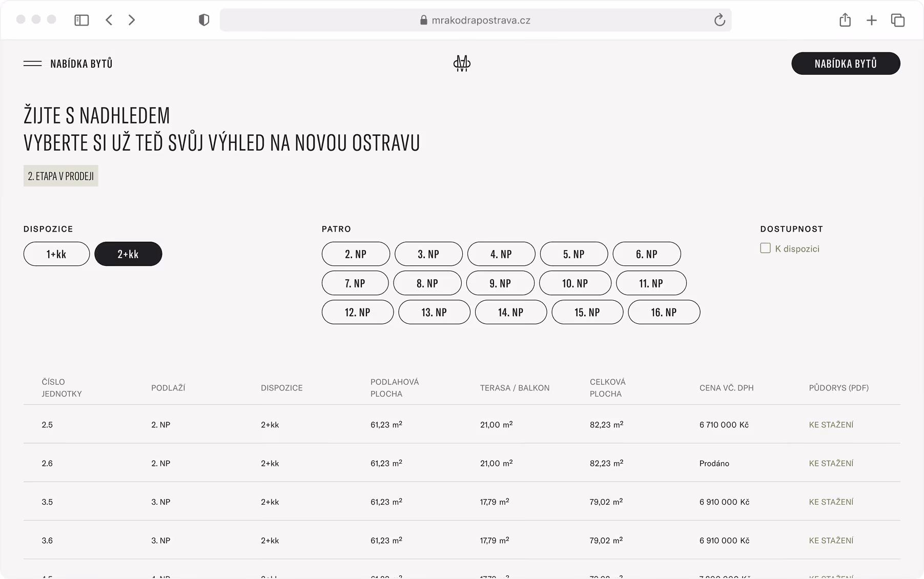This screenshot has width=924, height=579.
Task: Open the hamburger menu icon
Action: (33, 64)
